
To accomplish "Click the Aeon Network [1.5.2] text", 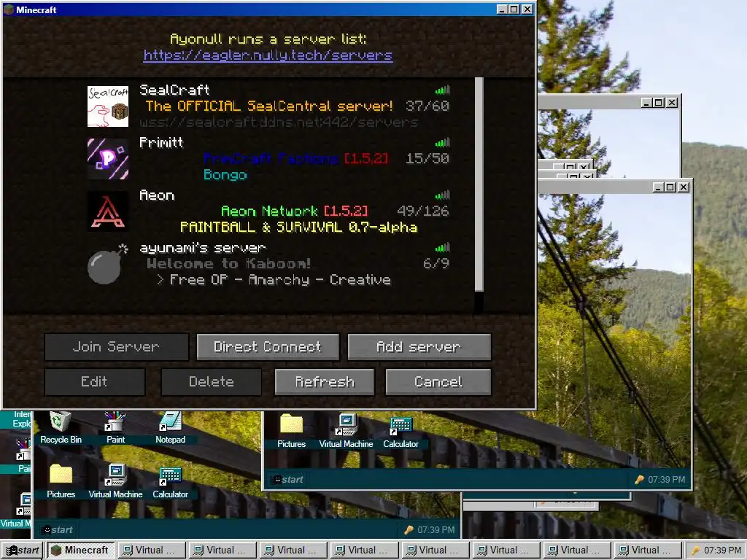I will click(x=295, y=211).
